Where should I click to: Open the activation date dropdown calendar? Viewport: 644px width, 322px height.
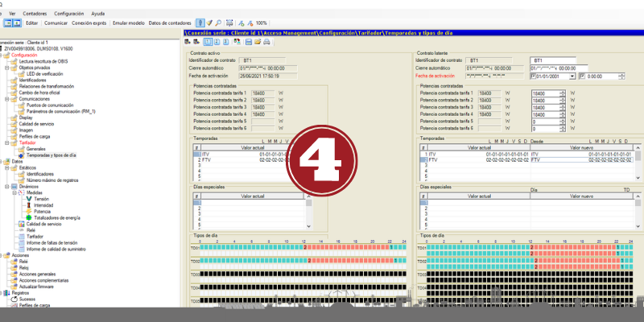[572, 76]
